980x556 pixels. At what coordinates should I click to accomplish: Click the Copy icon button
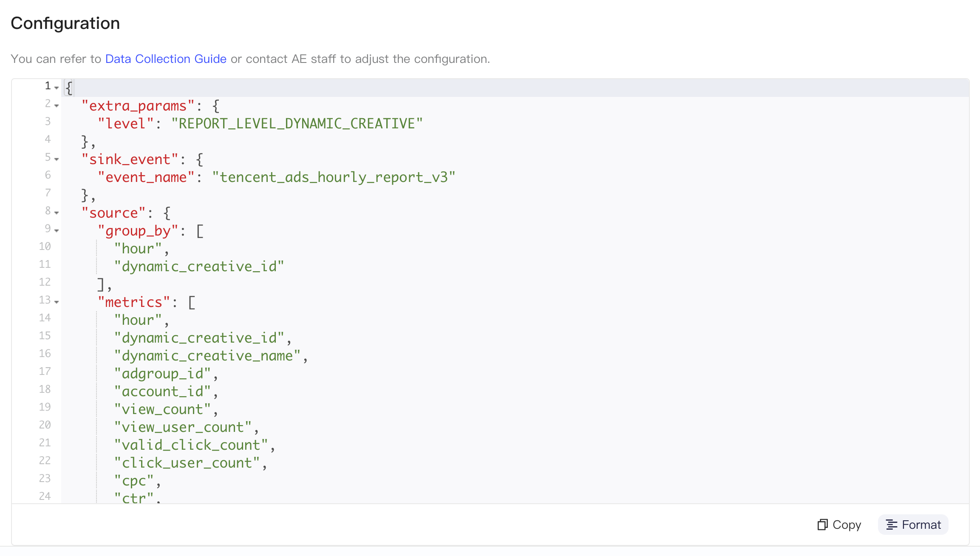pyautogui.click(x=839, y=525)
